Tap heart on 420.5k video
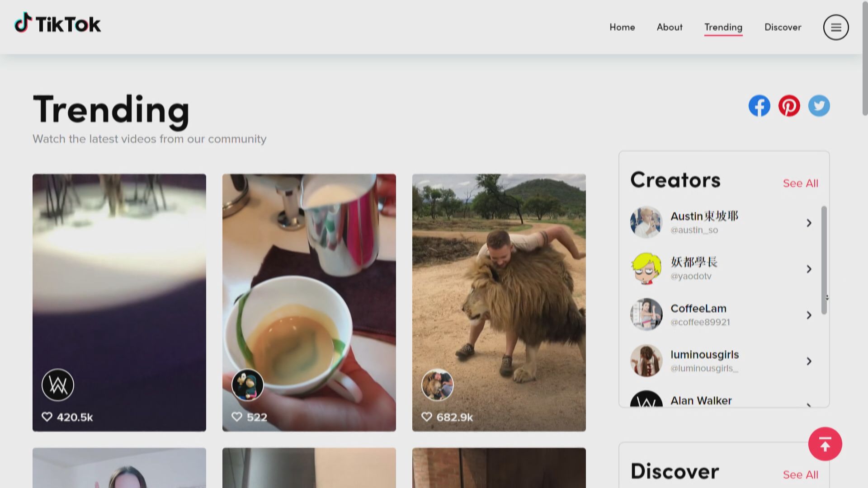 tap(47, 417)
